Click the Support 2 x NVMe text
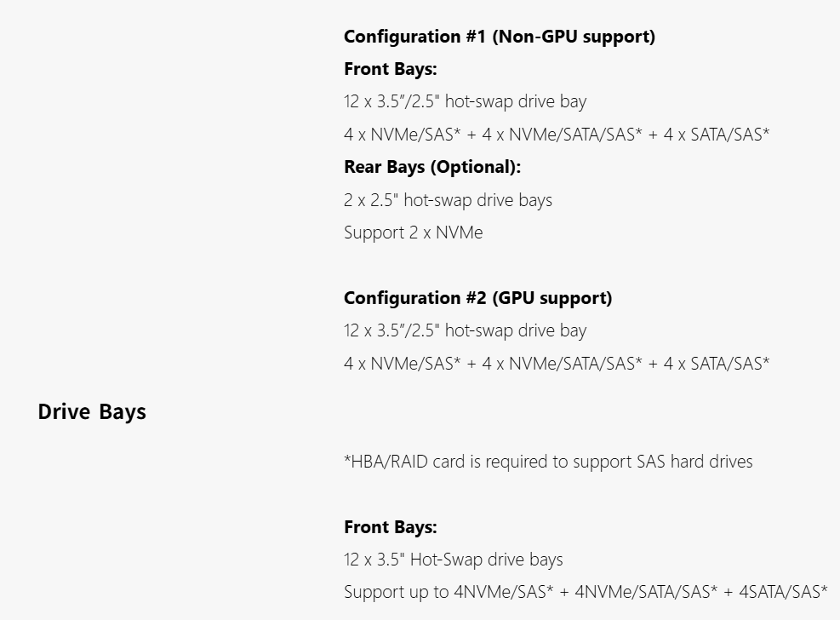This screenshot has width=840, height=620. coord(413,232)
